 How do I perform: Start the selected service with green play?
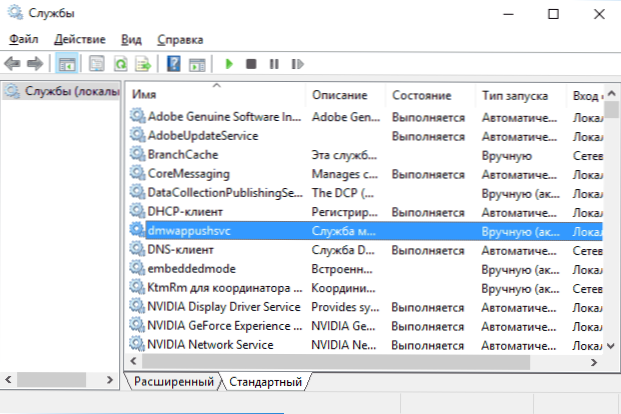[x=229, y=64]
